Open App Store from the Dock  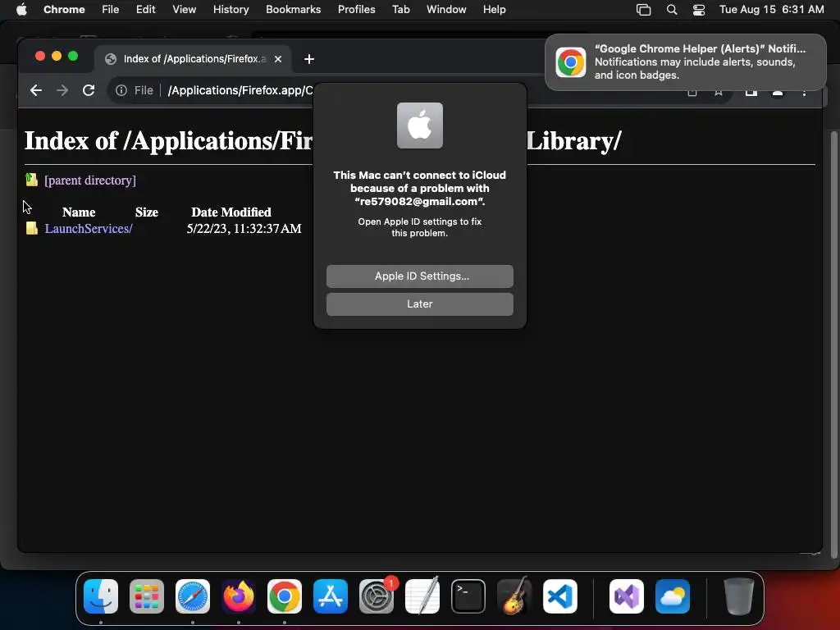coord(331,596)
